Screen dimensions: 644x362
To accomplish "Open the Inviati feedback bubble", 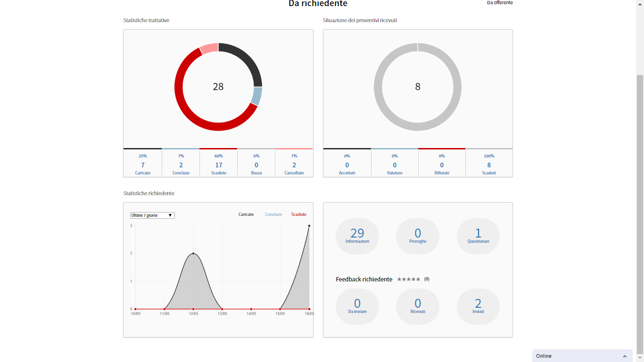I will tap(478, 306).
